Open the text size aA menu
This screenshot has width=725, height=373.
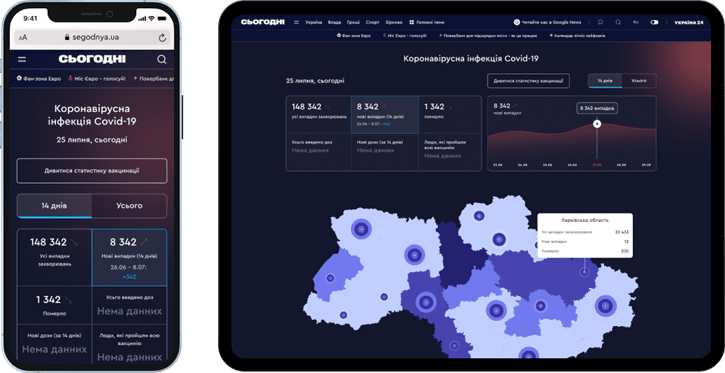click(23, 38)
